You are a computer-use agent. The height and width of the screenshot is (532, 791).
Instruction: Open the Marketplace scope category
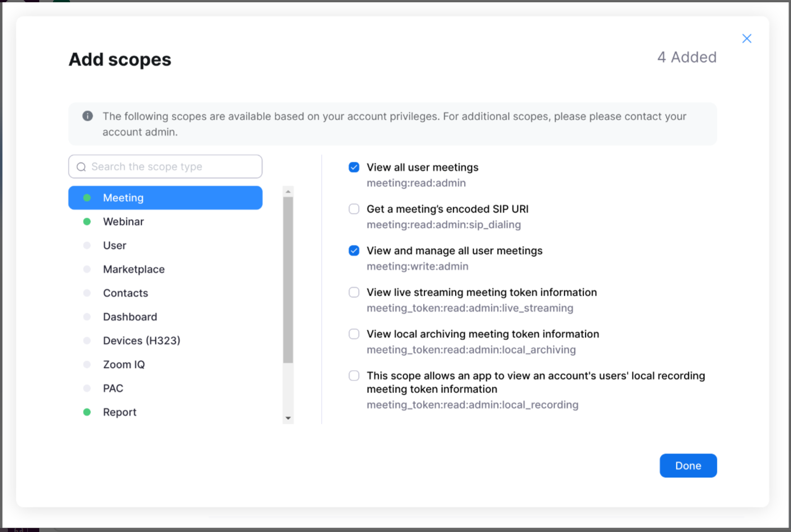click(165, 269)
